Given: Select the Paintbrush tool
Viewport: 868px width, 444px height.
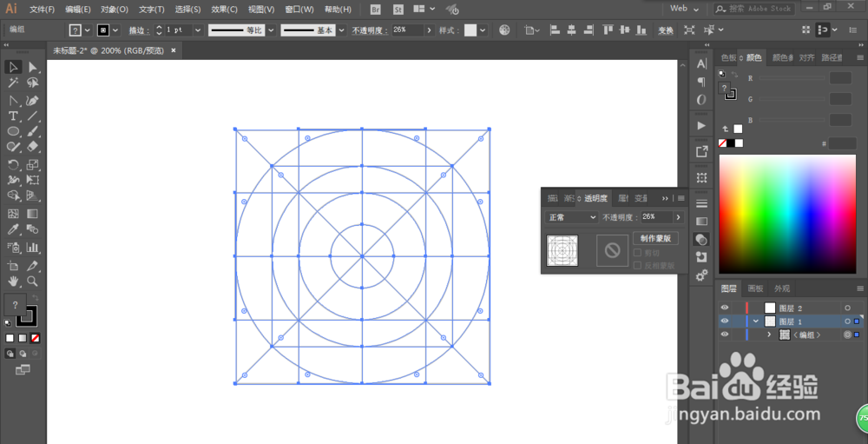Looking at the screenshot, I should 33,131.
